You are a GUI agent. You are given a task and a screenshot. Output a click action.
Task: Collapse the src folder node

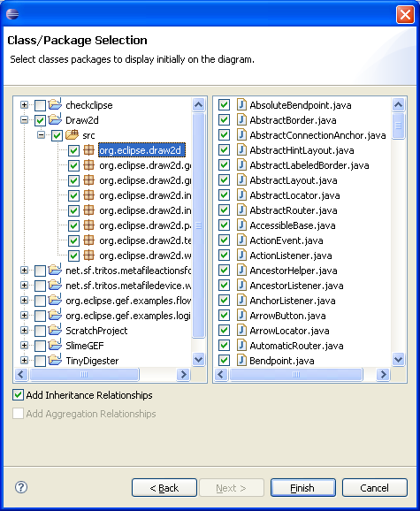tap(41, 135)
